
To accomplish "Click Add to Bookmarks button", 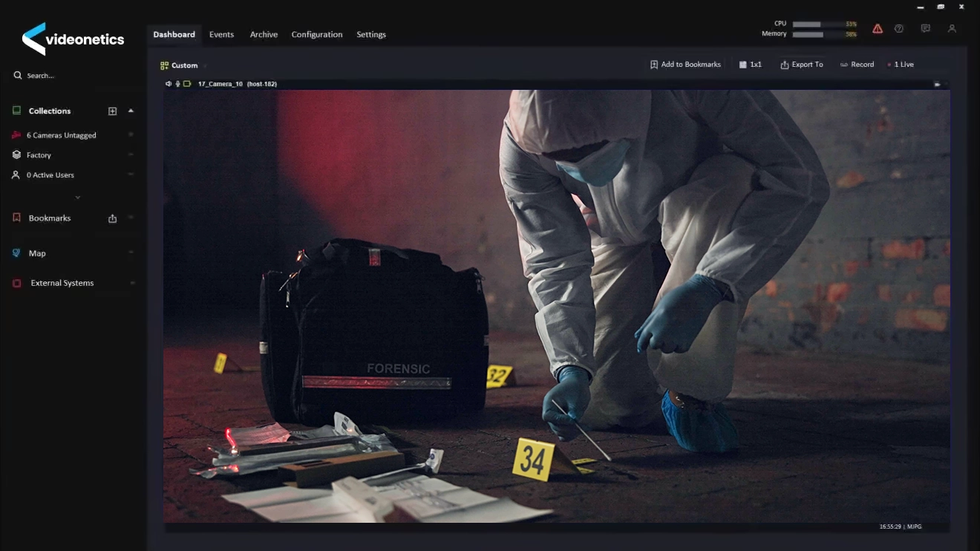I will [685, 65].
